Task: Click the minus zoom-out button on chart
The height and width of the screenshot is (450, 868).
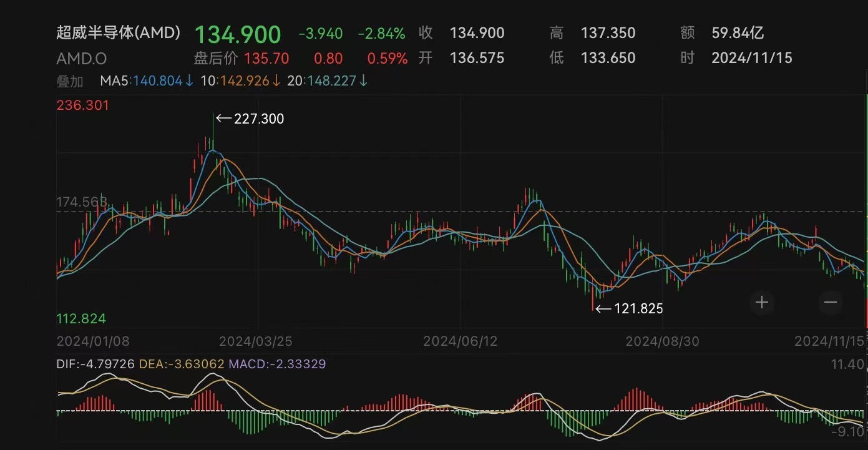Action: coord(830,303)
